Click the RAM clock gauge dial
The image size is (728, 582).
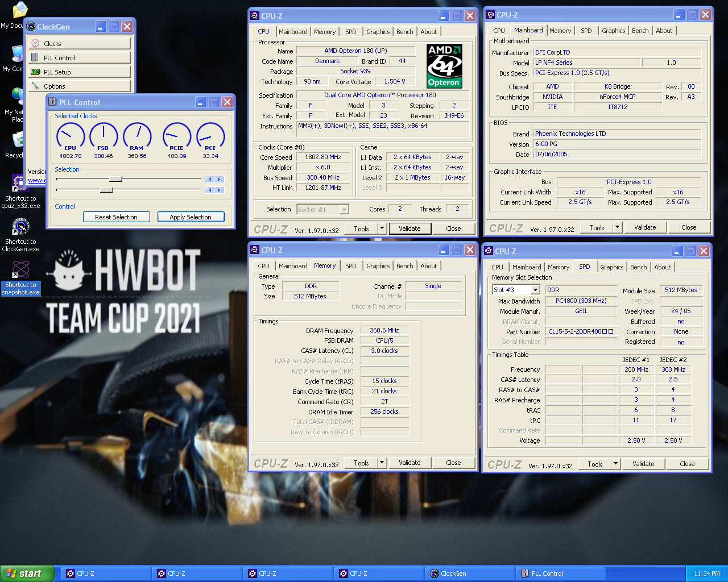137,136
